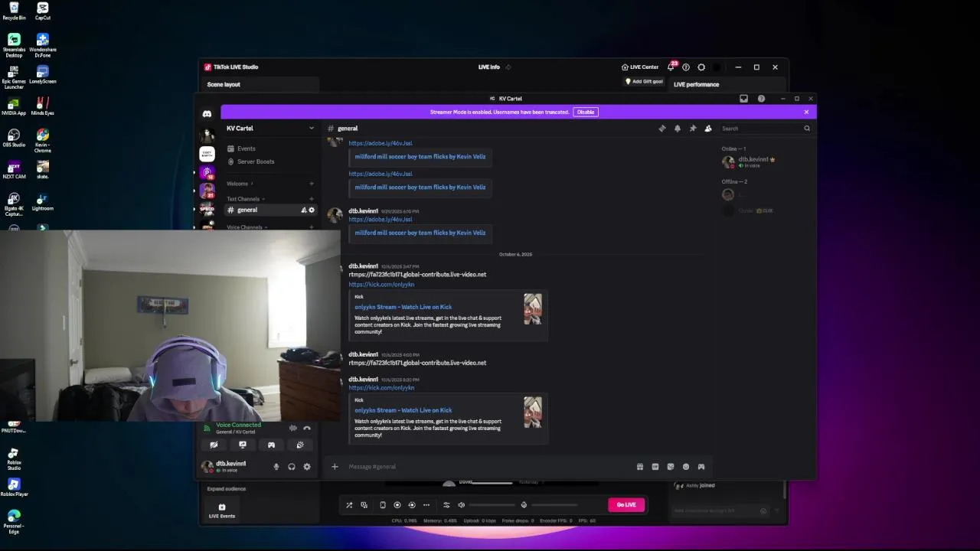Screen dimensions: 980x551
Task: Open edit channel gear on general
Action: pos(312,210)
